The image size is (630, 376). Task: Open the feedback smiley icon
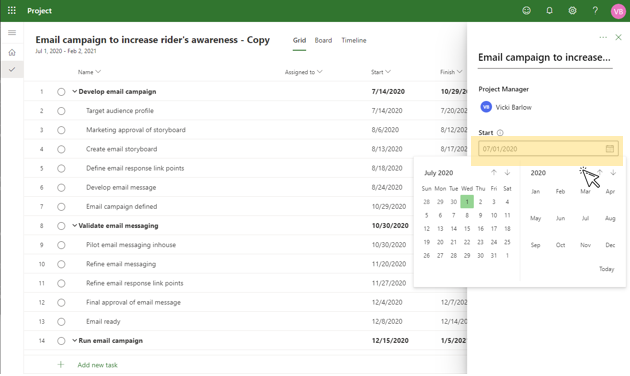pyautogui.click(x=526, y=11)
